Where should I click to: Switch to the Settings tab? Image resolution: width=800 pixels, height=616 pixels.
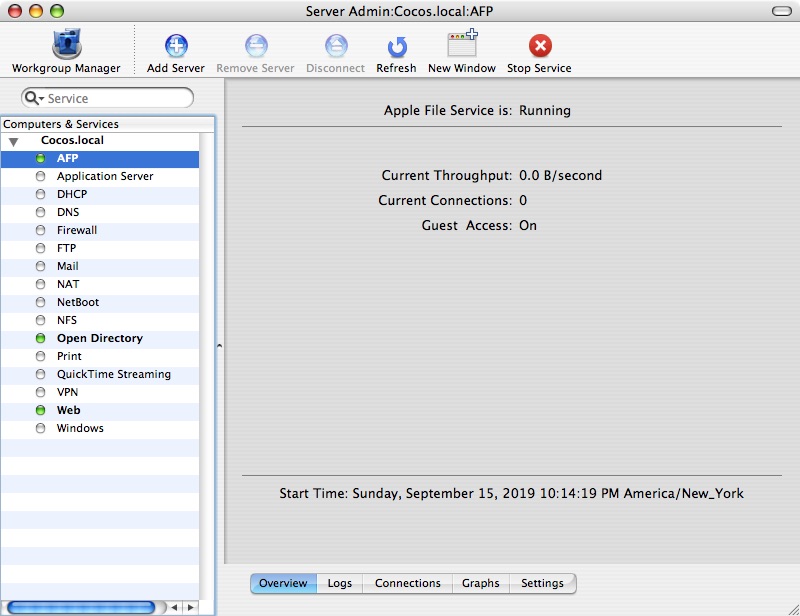coord(543,583)
